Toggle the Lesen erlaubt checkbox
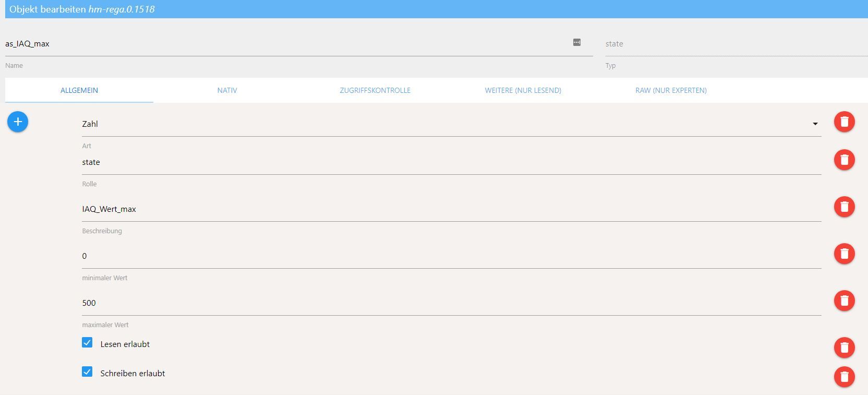The image size is (868, 395). tap(87, 343)
